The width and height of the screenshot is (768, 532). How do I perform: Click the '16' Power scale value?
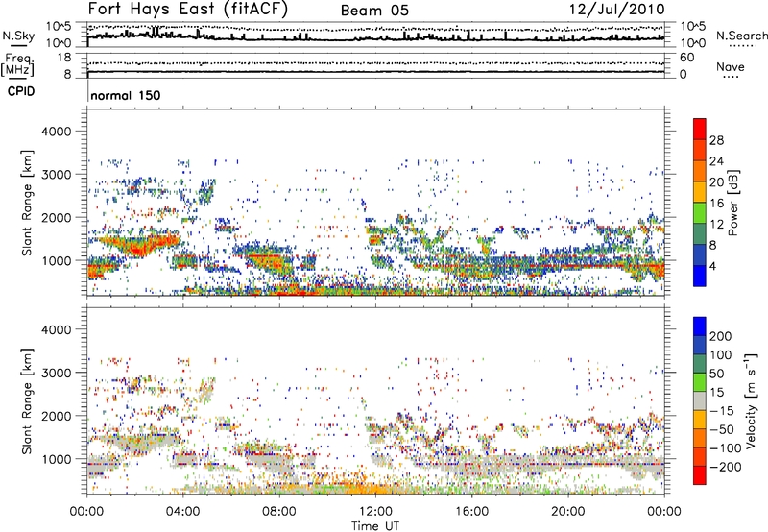716,204
